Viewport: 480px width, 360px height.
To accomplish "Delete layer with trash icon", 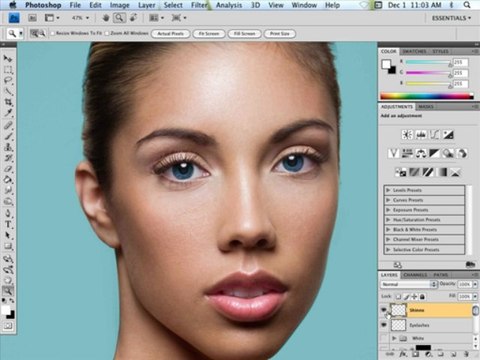I will coord(466,354).
